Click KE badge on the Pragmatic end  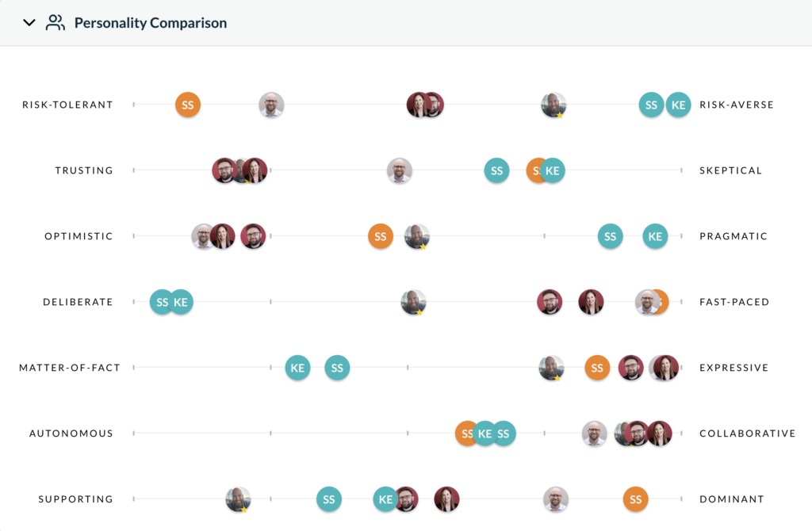click(655, 236)
